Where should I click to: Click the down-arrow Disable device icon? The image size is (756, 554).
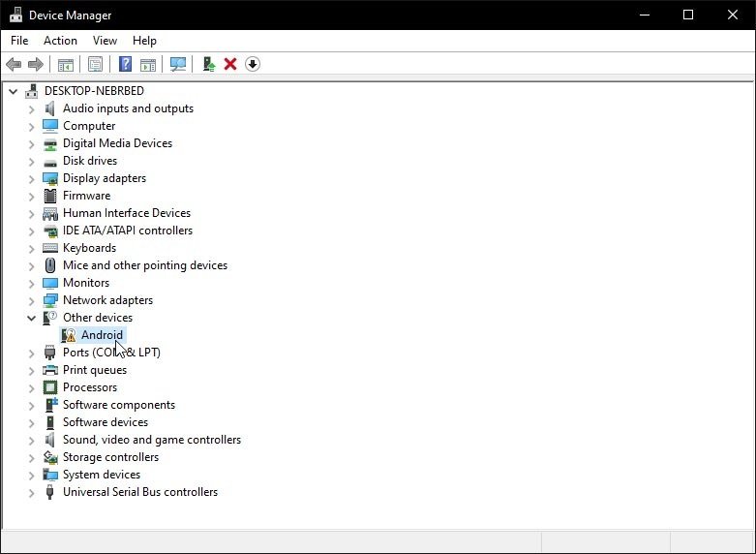pos(253,64)
